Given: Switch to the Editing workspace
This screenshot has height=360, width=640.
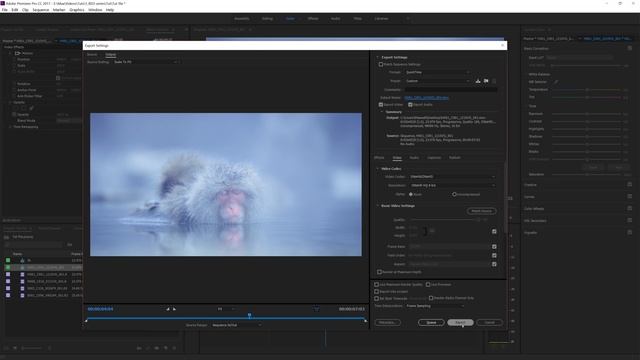Looking at the screenshot, I should coord(267,19).
